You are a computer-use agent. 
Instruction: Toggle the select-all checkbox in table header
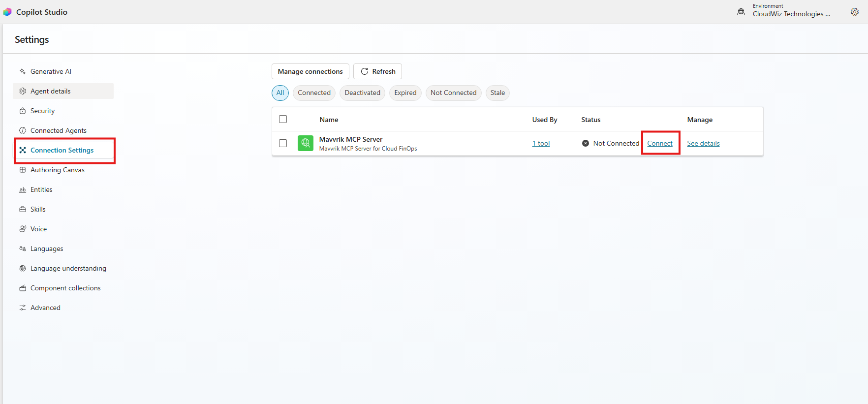283,119
